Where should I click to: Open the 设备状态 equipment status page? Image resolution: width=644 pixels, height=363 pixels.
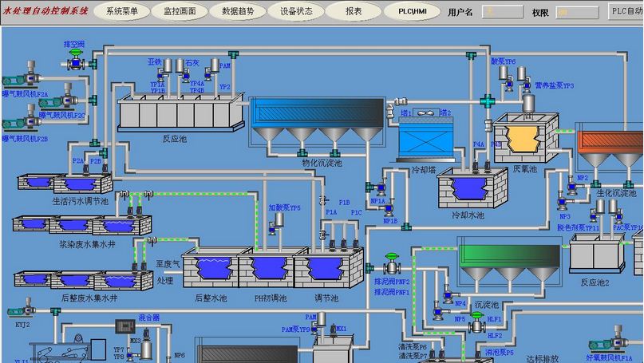click(295, 11)
